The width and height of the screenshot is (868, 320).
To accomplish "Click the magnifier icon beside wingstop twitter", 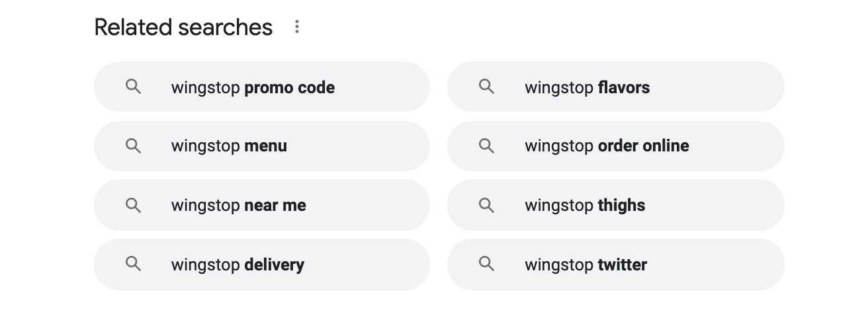I will click(486, 264).
